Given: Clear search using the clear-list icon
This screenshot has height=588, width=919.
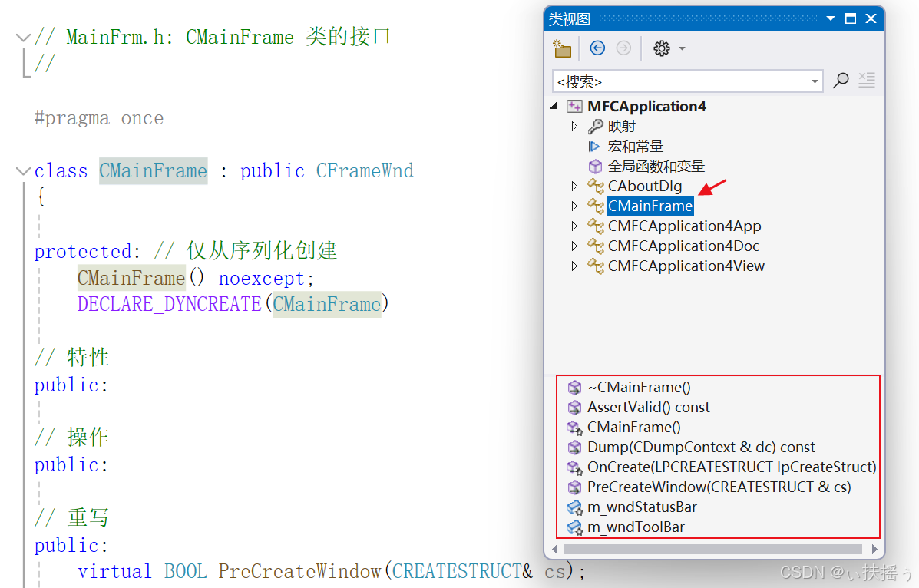Looking at the screenshot, I should click(867, 80).
